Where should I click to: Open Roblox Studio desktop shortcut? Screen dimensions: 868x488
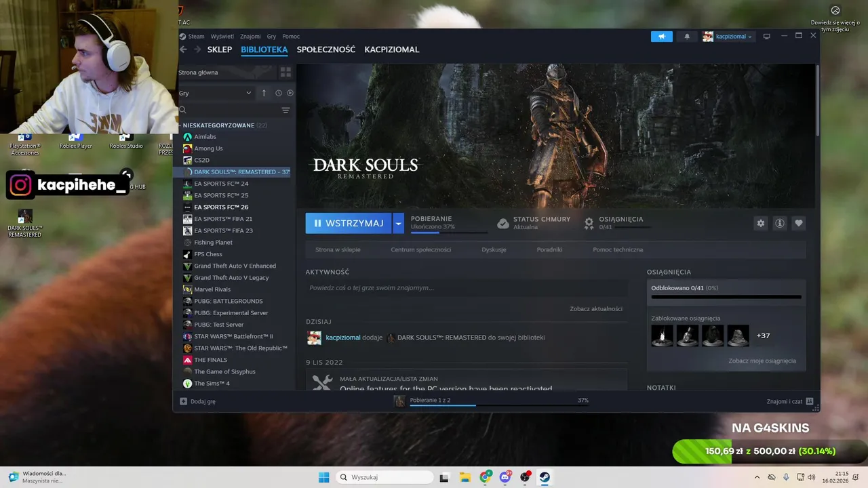(126, 140)
